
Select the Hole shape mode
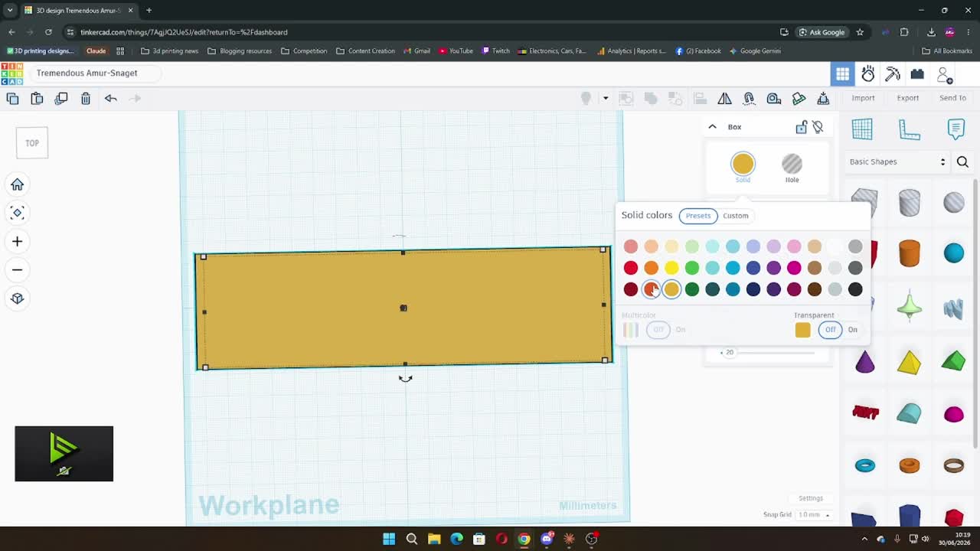(792, 168)
